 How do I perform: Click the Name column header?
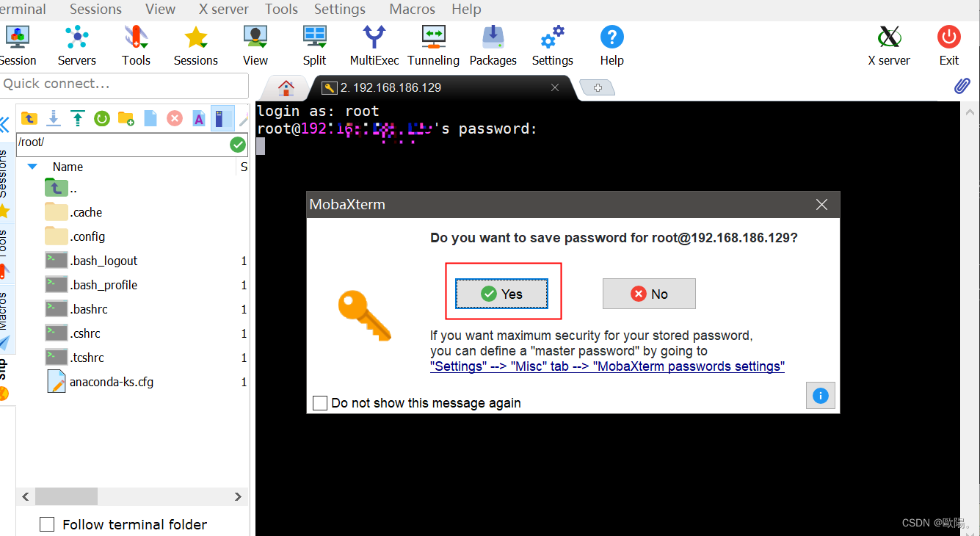coord(68,167)
